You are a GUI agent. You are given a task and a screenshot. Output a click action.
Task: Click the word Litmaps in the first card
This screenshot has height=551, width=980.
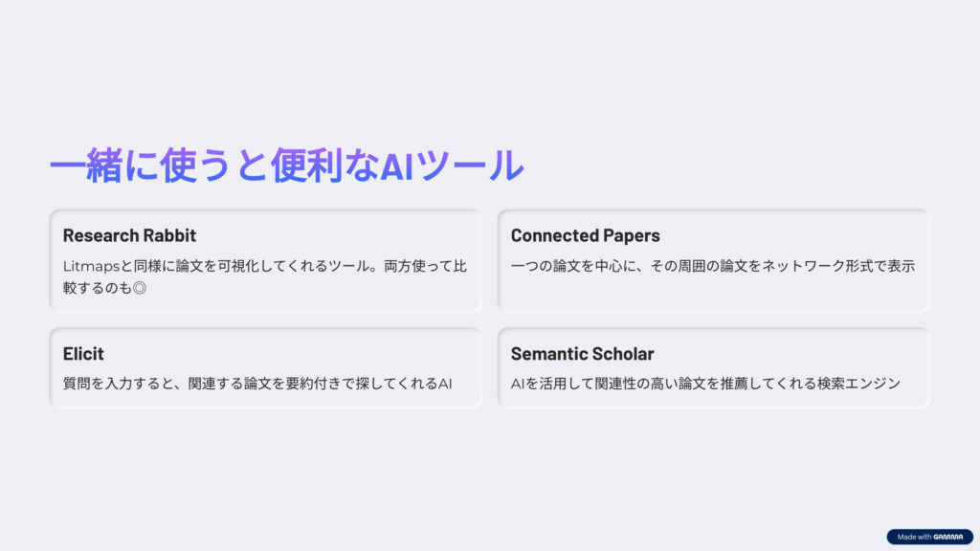(91, 267)
